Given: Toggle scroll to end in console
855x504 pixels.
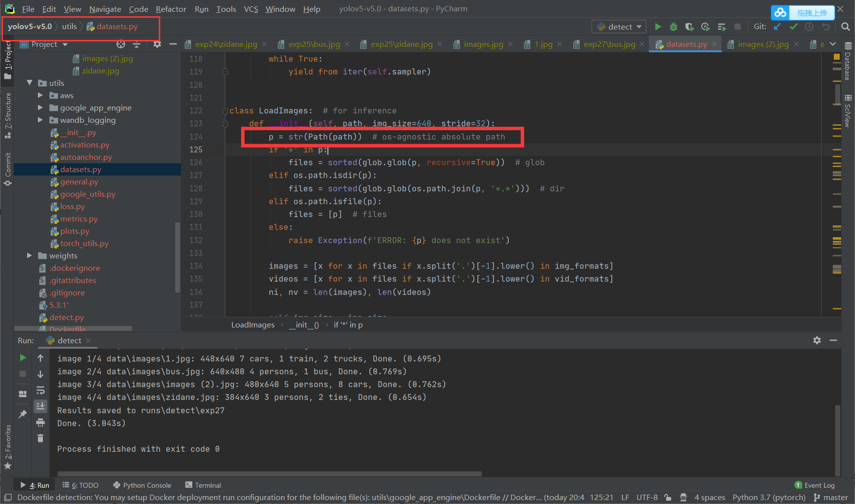Looking at the screenshot, I should click(40, 406).
